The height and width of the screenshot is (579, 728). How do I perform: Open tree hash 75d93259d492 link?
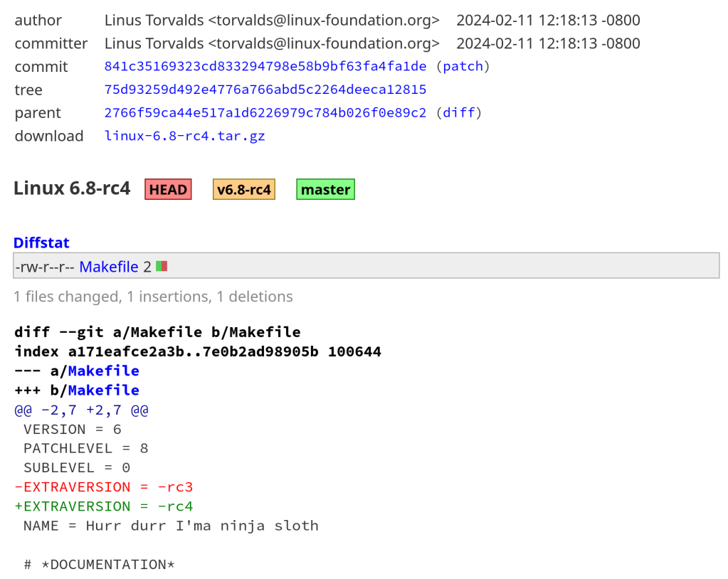(x=265, y=90)
